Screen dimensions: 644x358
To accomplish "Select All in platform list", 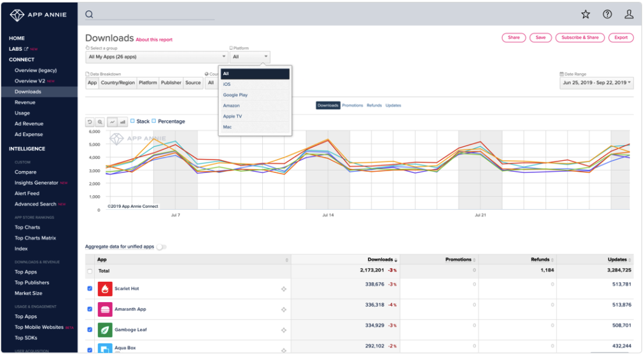I will (x=255, y=74).
